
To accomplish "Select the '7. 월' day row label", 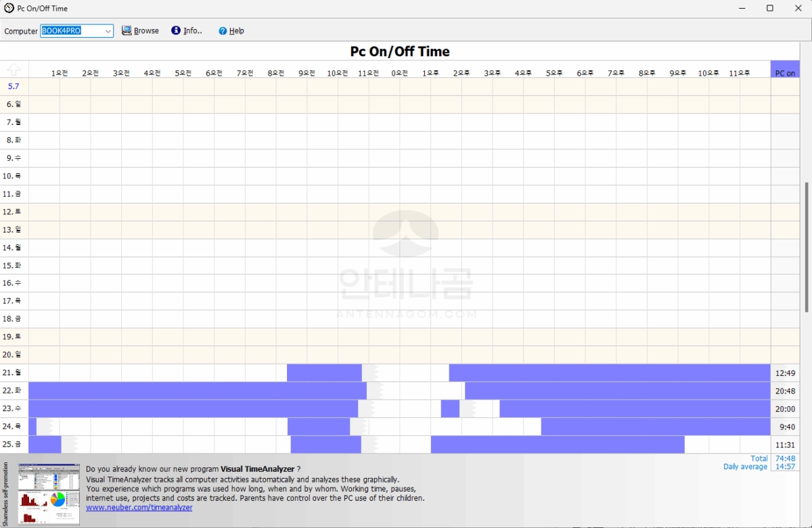I will 14,122.
